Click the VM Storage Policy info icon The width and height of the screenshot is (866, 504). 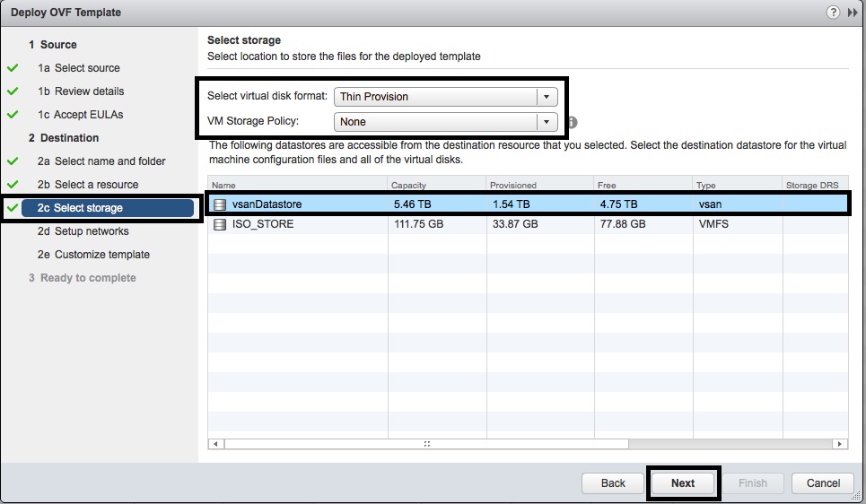[572, 122]
